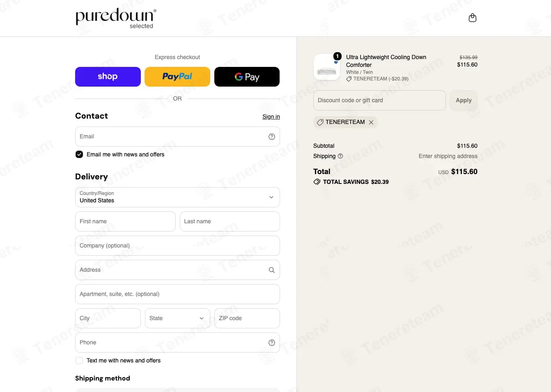Click the Shipping method heading
The height and width of the screenshot is (392, 551).
click(103, 378)
